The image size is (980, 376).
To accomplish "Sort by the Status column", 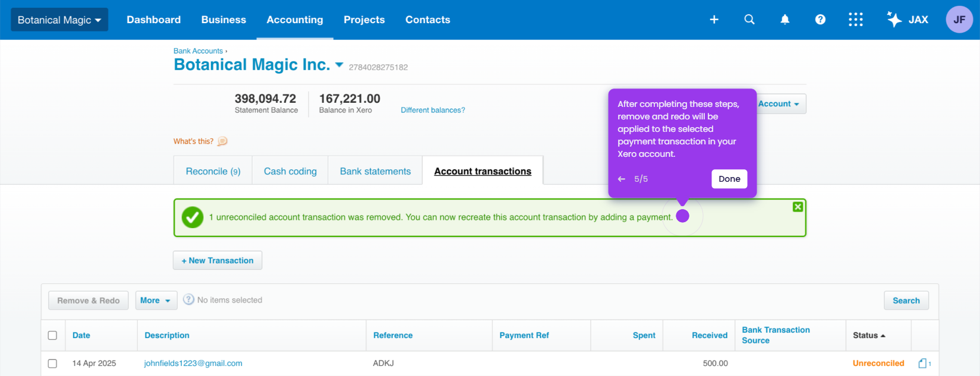I will pyautogui.click(x=869, y=336).
